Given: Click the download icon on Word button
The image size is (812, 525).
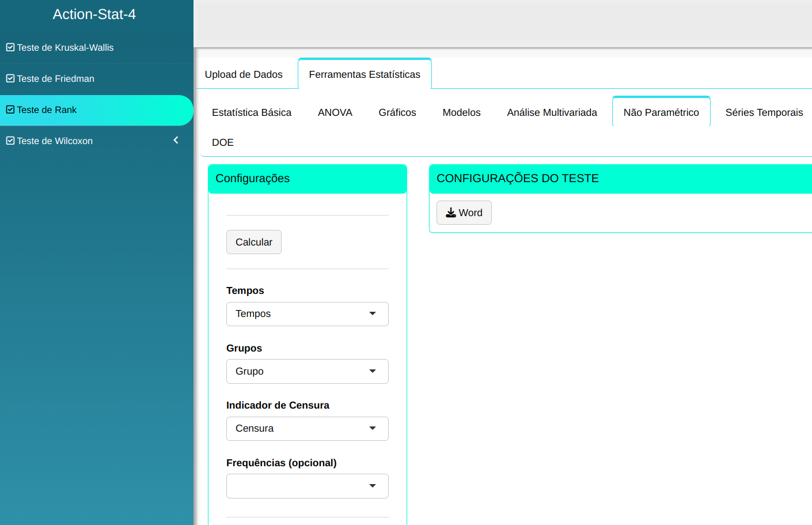Looking at the screenshot, I should tap(450, 213).
